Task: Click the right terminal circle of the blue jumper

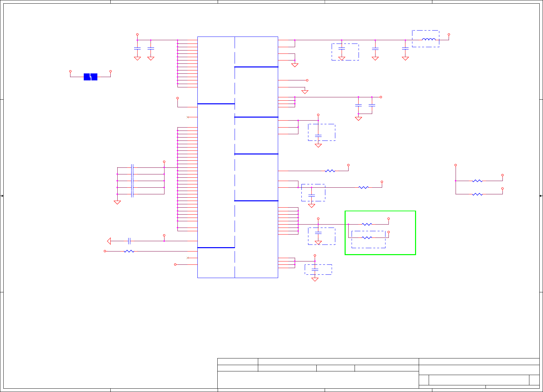Action: click(111, 71)
